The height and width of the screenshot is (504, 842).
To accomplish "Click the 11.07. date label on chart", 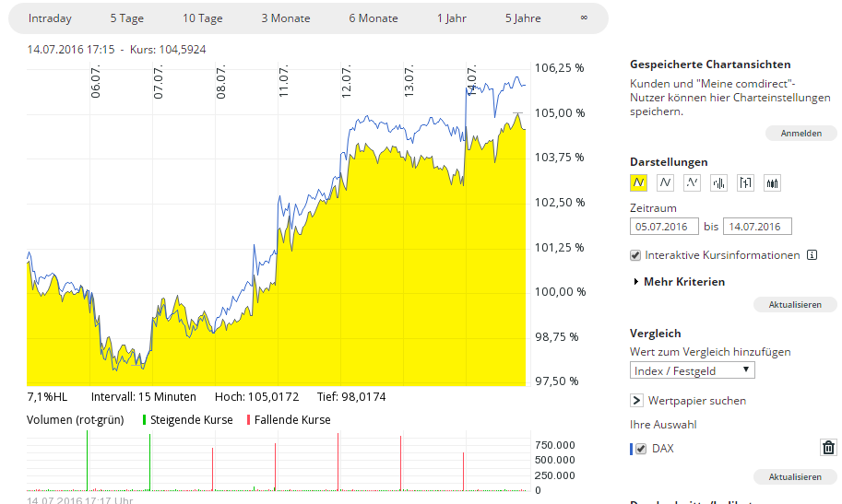I will (283, 81).
